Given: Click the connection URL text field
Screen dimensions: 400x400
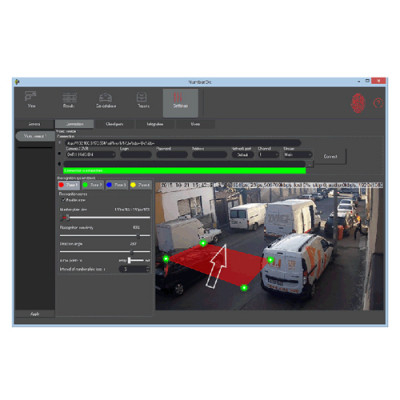Looking at the screenshot, I should tap(182, 143).
